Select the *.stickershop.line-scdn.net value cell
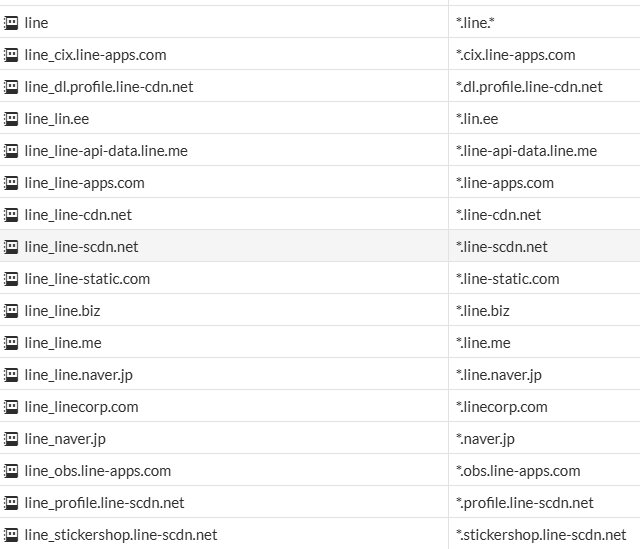This screenshot has width=640, height=549. point(541,535)
